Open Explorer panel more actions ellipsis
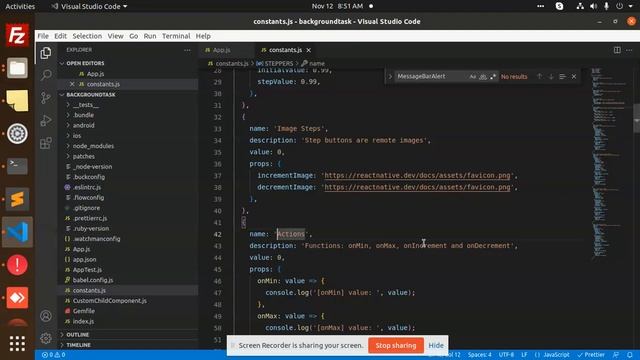 (187, 50)
